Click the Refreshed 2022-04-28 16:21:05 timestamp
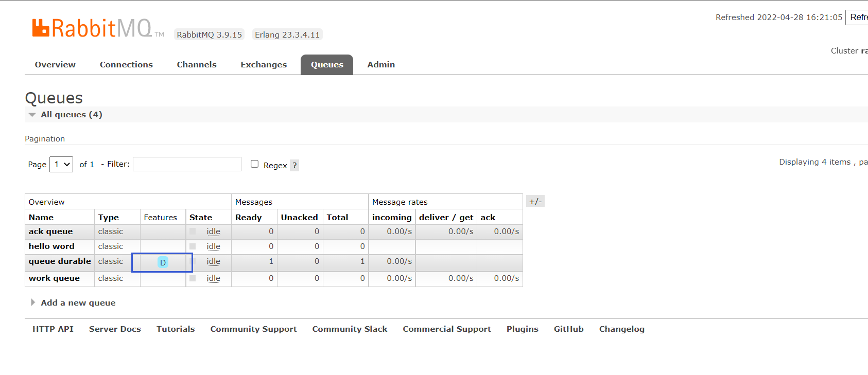The height and width of the screenshot is (375, 868). [x=779, y=17]
